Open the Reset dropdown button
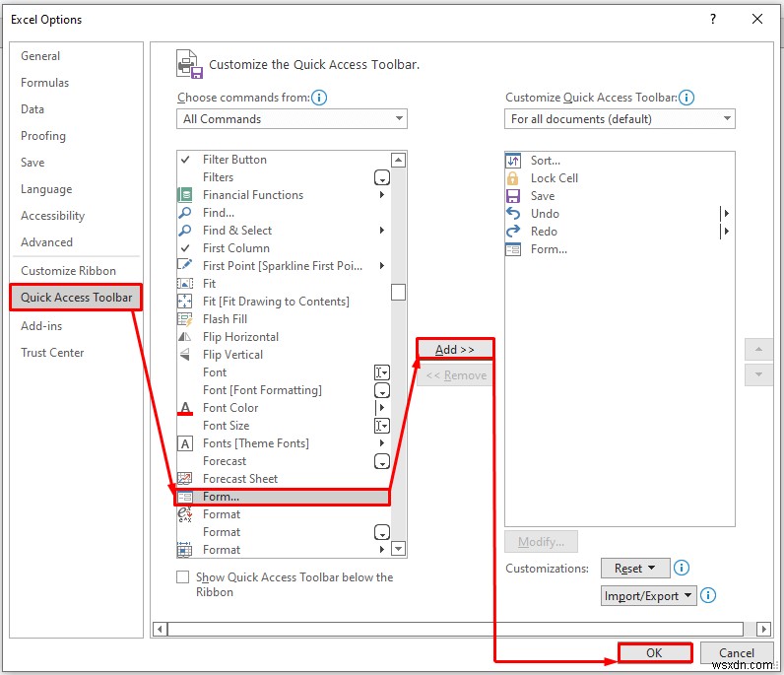The width and height of the screenshot is (784, 675). click(x=635, y=568)
